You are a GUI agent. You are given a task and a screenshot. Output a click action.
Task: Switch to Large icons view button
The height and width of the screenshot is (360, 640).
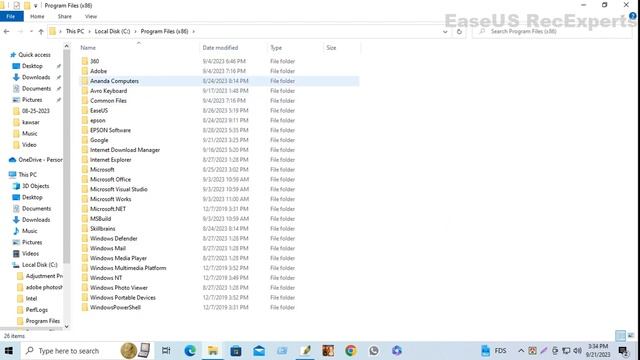coord(631,336)
